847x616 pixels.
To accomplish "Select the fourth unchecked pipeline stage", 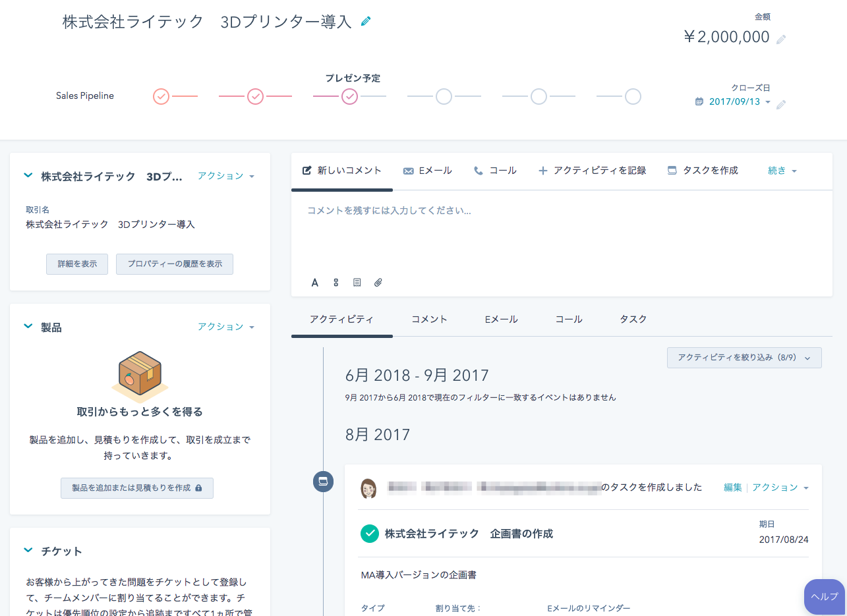I will click(444, 97).
